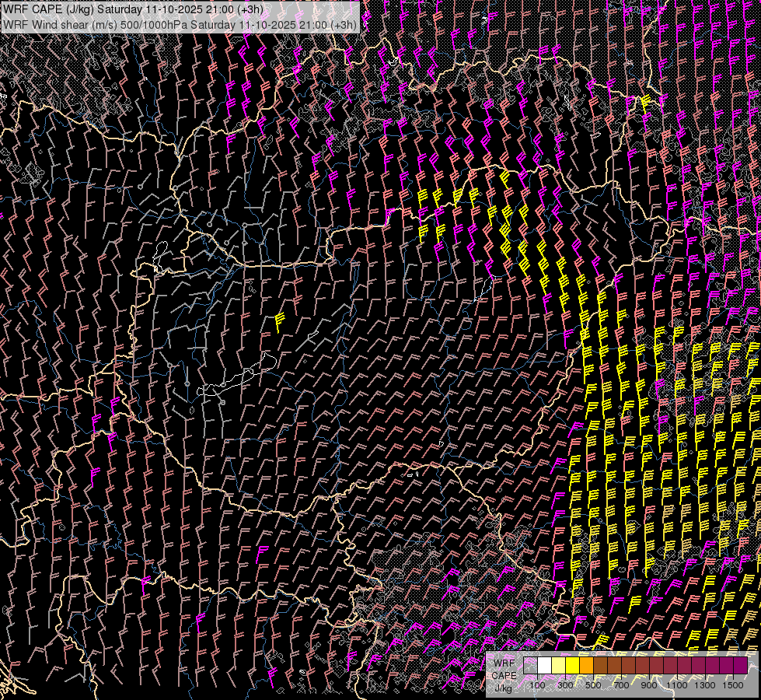Click the WRF CAPE (J/kg) title line

click(133, 9)
